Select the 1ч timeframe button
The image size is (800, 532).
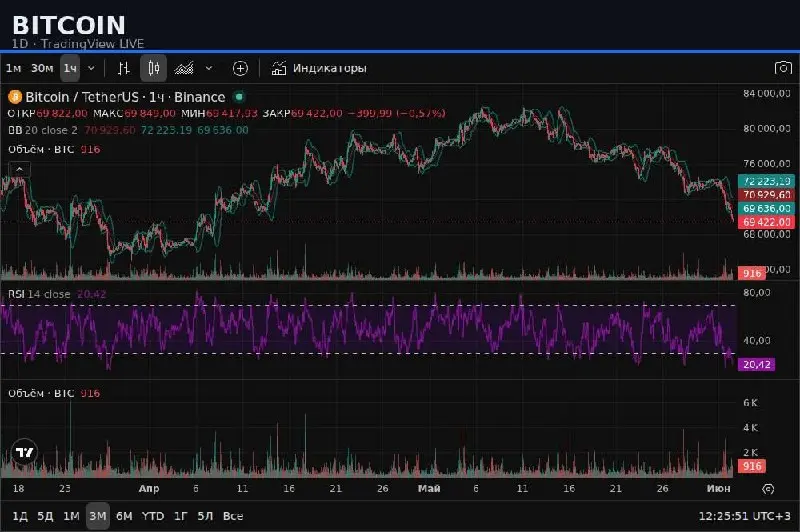[x=70, y=68]
